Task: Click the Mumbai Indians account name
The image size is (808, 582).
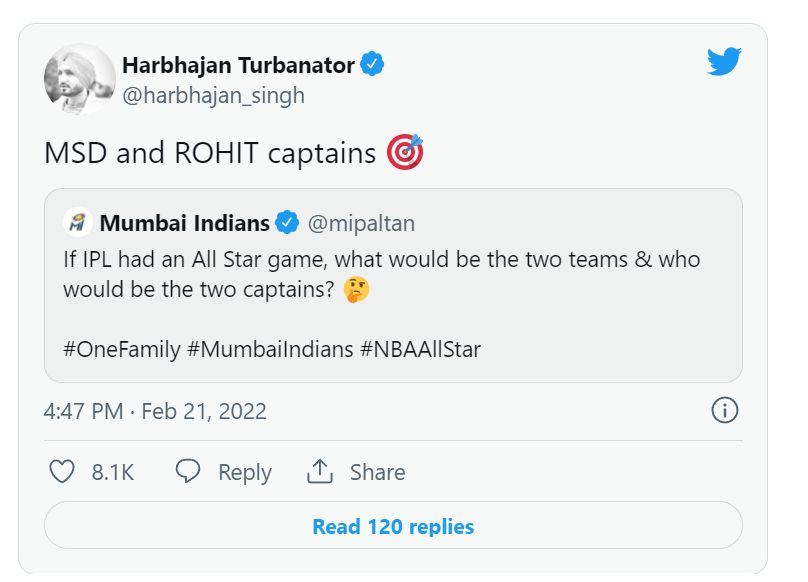Action: click(x=184, y=222)
